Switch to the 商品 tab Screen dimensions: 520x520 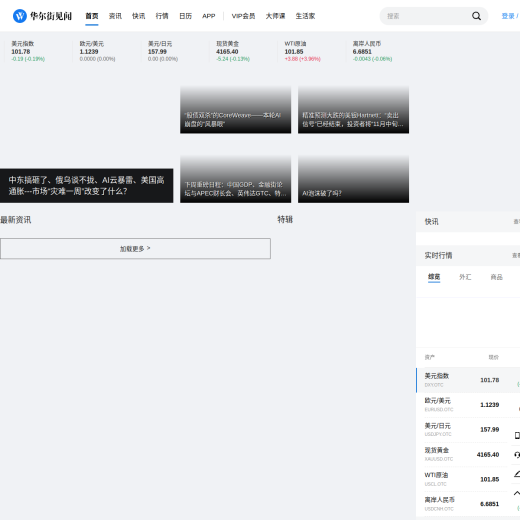click(x=497, y=277)
